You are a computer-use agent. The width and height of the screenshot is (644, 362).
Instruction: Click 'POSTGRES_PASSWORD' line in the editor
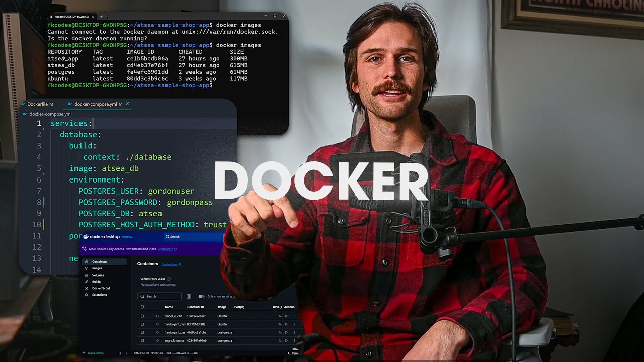point(146,202)
